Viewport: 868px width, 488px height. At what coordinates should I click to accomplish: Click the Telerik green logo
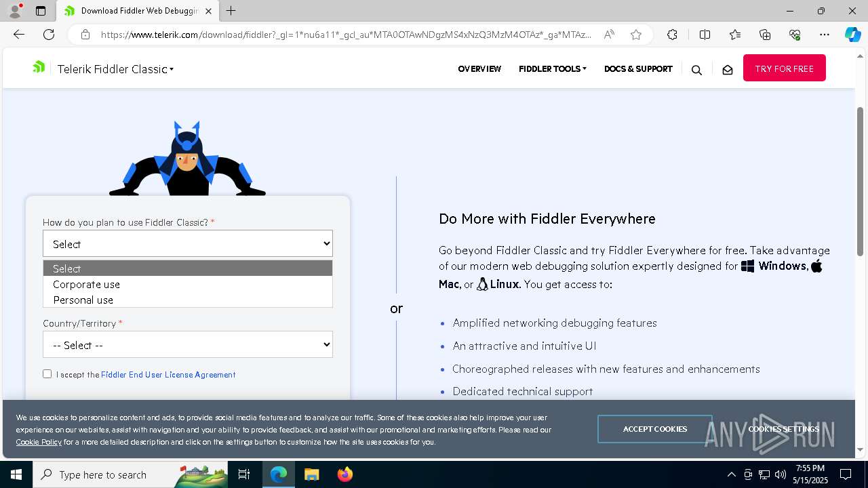pyautogui.click(x=39, y=66)
